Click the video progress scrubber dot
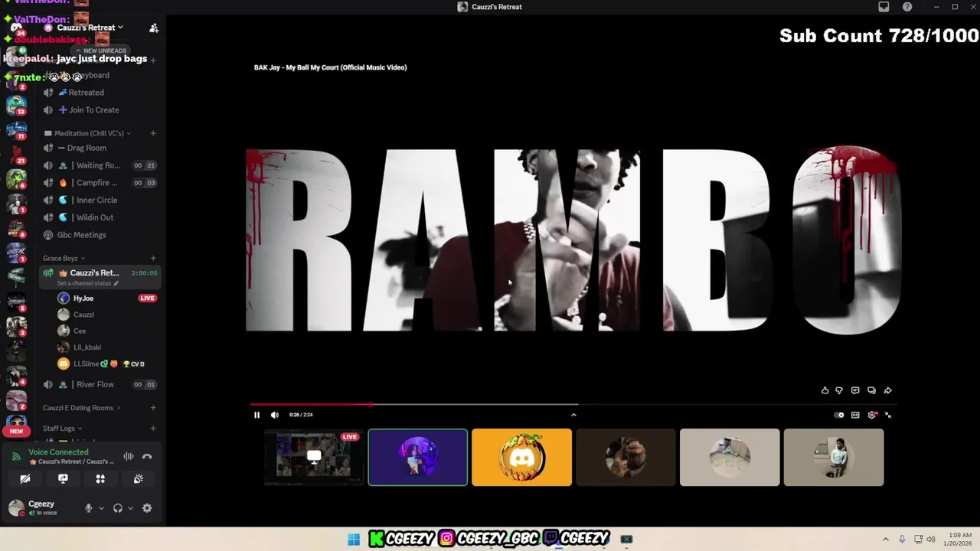Image resolution: width=980 pixels, height=551 pixels. coord(371,404)
